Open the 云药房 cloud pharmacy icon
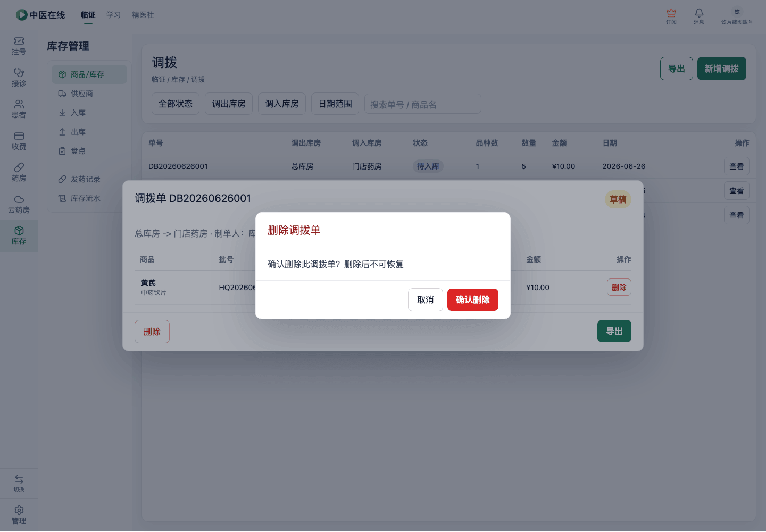The image size is (766, 532). click(x=19, y=199)
